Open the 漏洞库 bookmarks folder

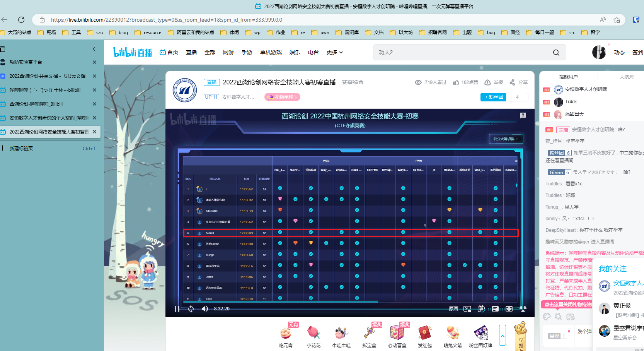347,33
